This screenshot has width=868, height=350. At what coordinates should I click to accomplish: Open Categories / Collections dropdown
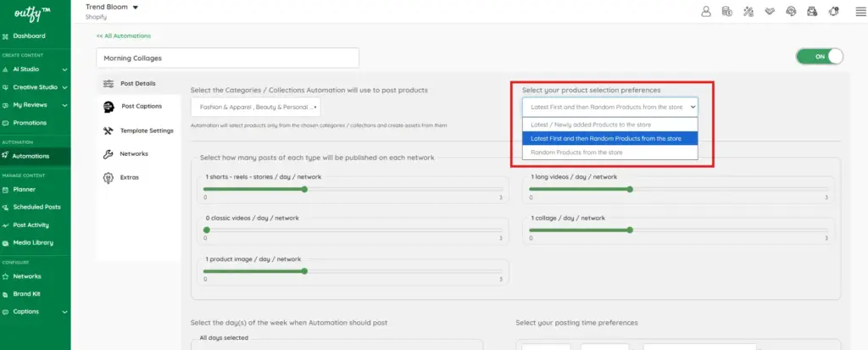[x=255, y=107]
